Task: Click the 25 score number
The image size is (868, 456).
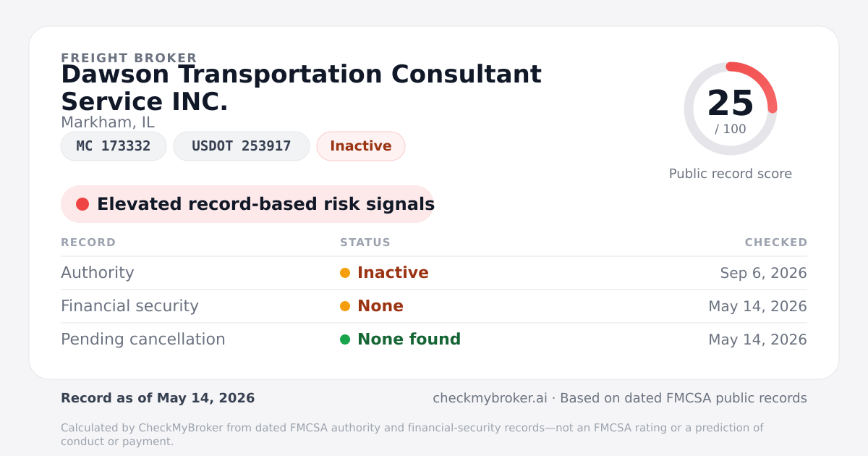Action: (x=731, y=104)
